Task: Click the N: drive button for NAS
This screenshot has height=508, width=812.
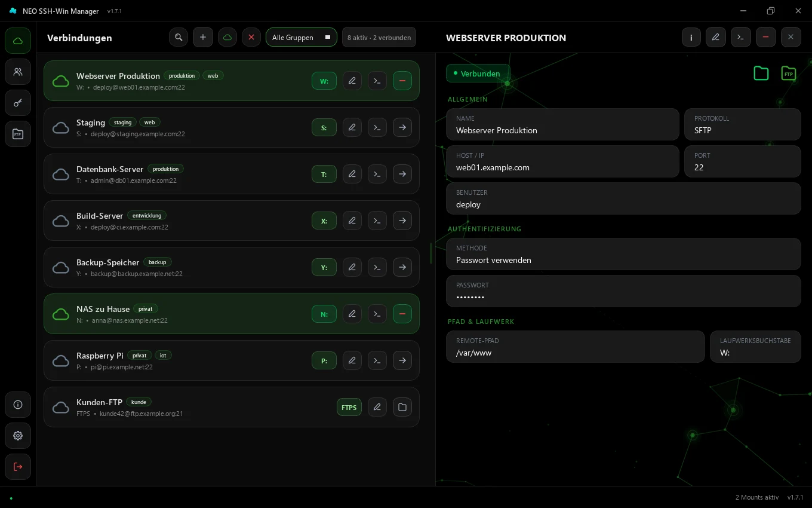Action: click(x=324, y=314)
